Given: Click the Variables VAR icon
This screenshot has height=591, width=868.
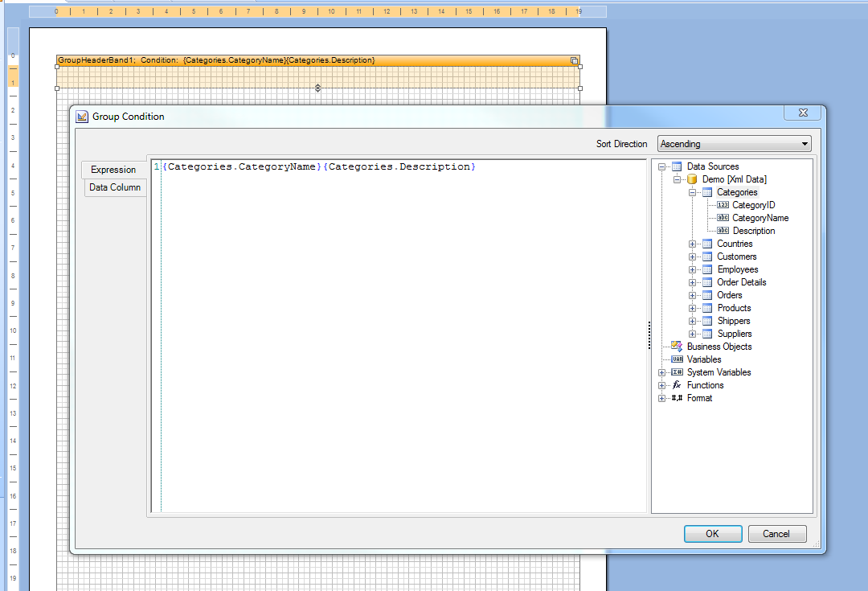Looking at the screenshot, I should [677, 359].
